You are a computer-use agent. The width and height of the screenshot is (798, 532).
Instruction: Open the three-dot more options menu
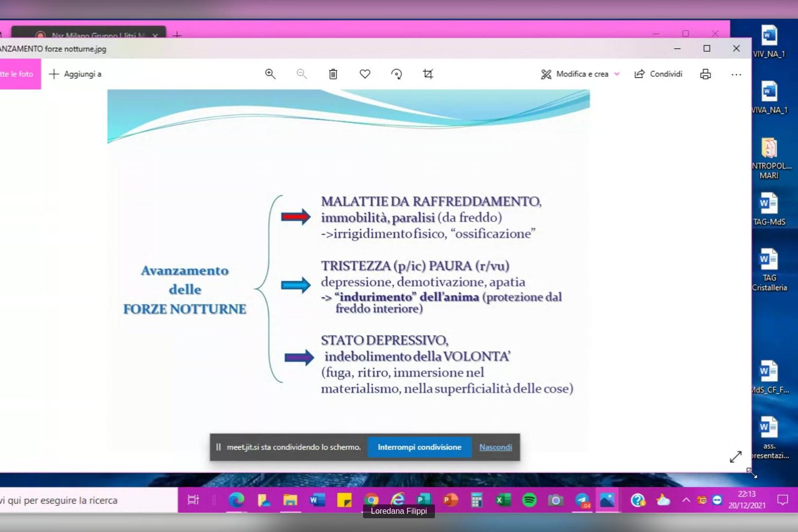point(736,74)
